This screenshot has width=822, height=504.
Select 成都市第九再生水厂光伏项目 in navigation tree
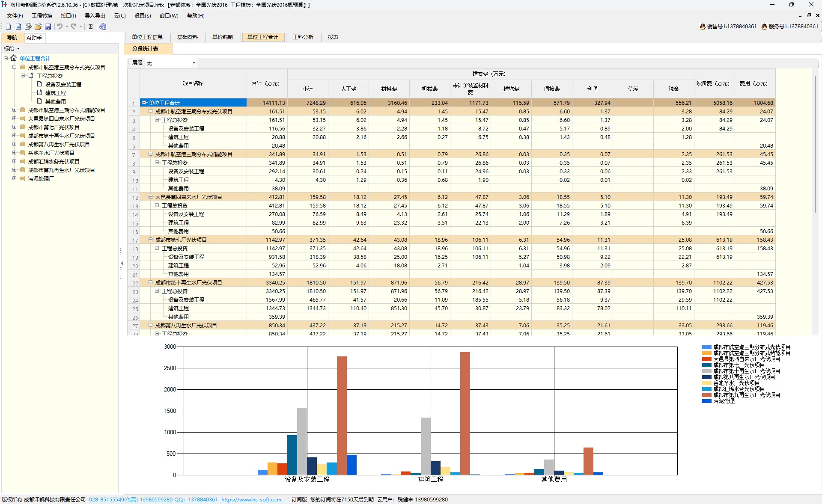(62, 170)
